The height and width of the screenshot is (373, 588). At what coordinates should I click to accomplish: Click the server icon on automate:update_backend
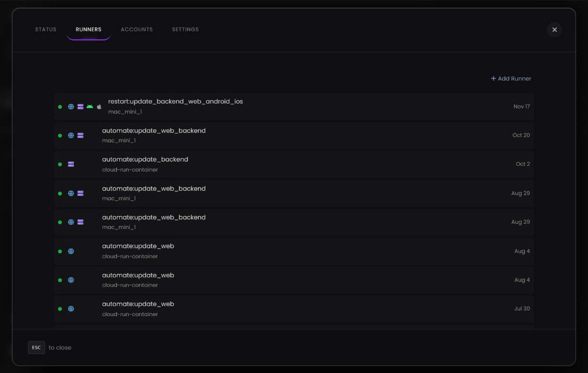pyautogui.click(x=71, y=164)
